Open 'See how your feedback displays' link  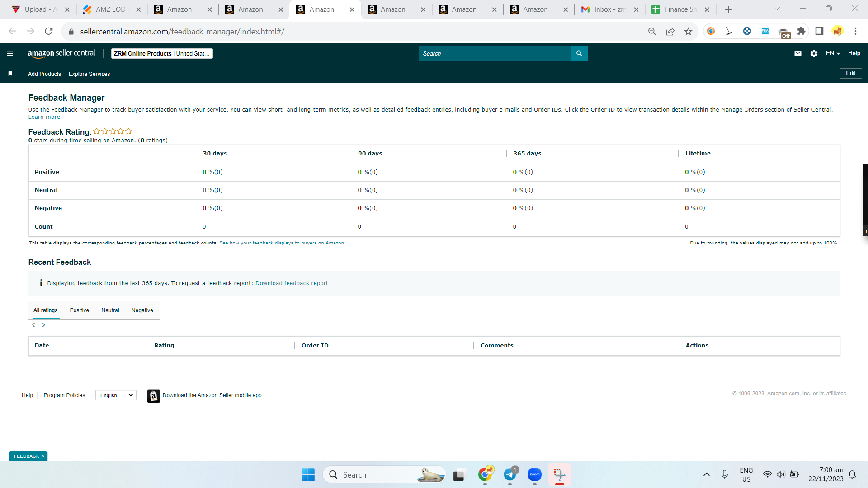pyautogui.click(x=282, y=243)
